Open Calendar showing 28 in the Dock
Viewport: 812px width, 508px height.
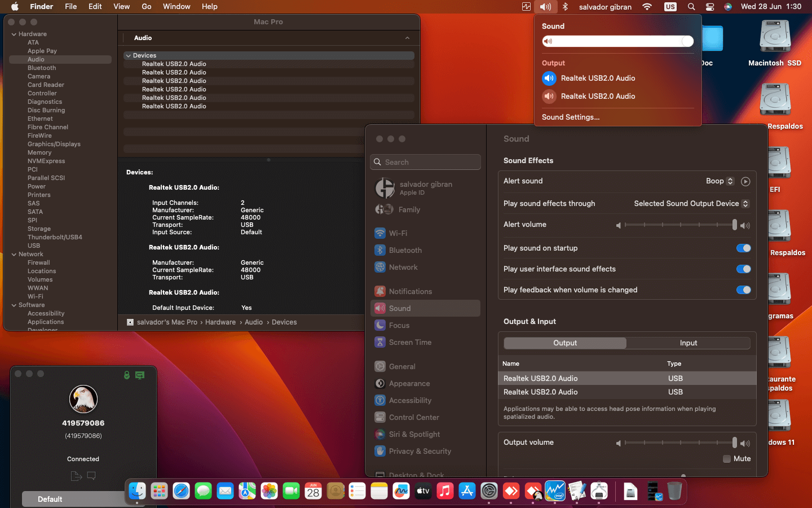pyautogui.click(x=313, y=491)
